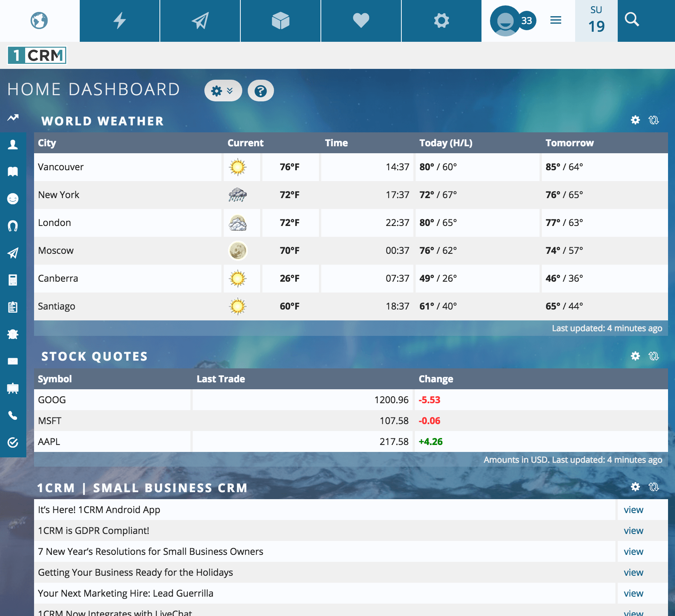Viewport: 675px width, 616px height.
Task: Open the presentation board sidebar icon
Action: pos(13,388)
